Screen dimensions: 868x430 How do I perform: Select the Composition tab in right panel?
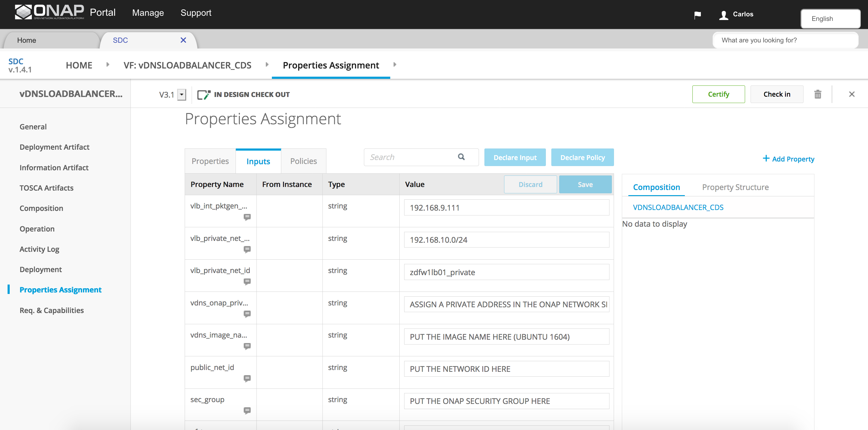tap(656, 187)
